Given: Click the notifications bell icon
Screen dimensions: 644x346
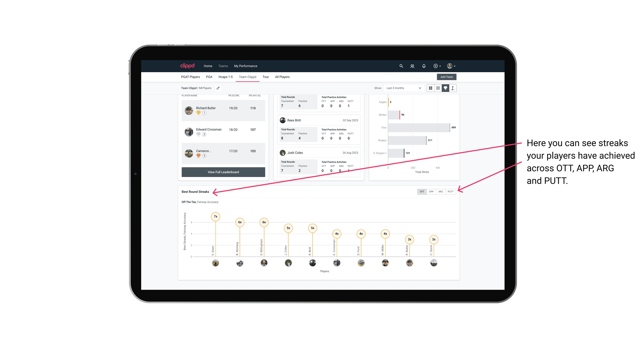Looking at the screenshot, I should [423, 66].
